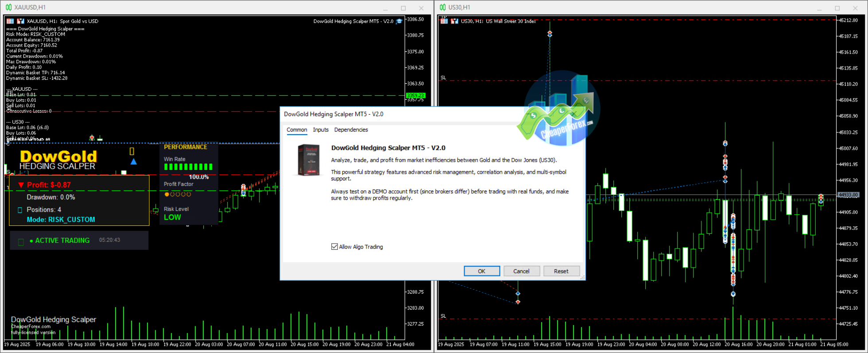
Task: Maximize the XAUUSD,H1 chart window
Action: pyautogui.click(x=403, y=8)
